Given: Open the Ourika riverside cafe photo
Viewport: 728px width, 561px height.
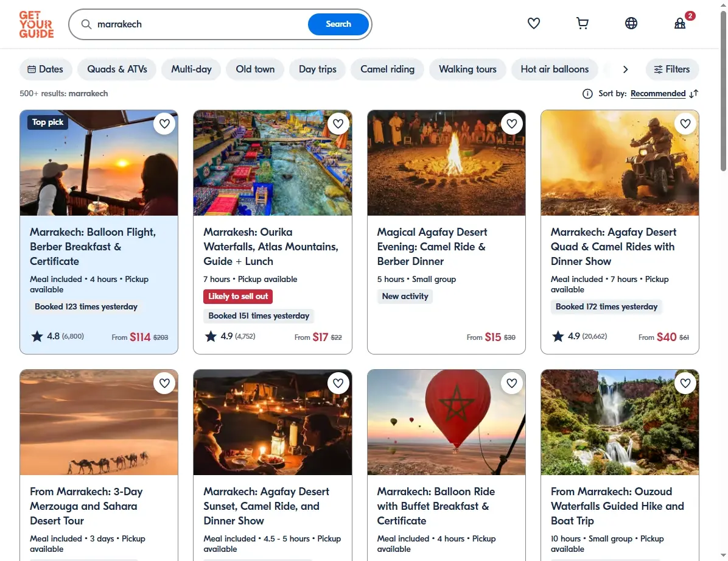Looking at the screenshot, I should point(273,163).
